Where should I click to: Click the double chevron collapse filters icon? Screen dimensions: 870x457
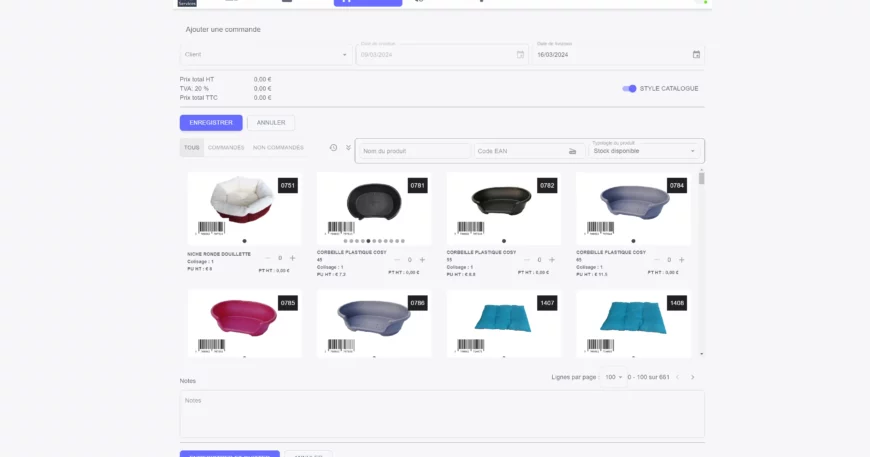[348, 148]
